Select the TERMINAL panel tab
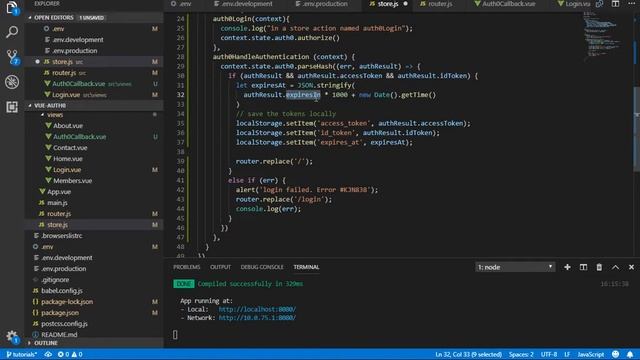Screen dimensions: 640x360 coord(306,267)
